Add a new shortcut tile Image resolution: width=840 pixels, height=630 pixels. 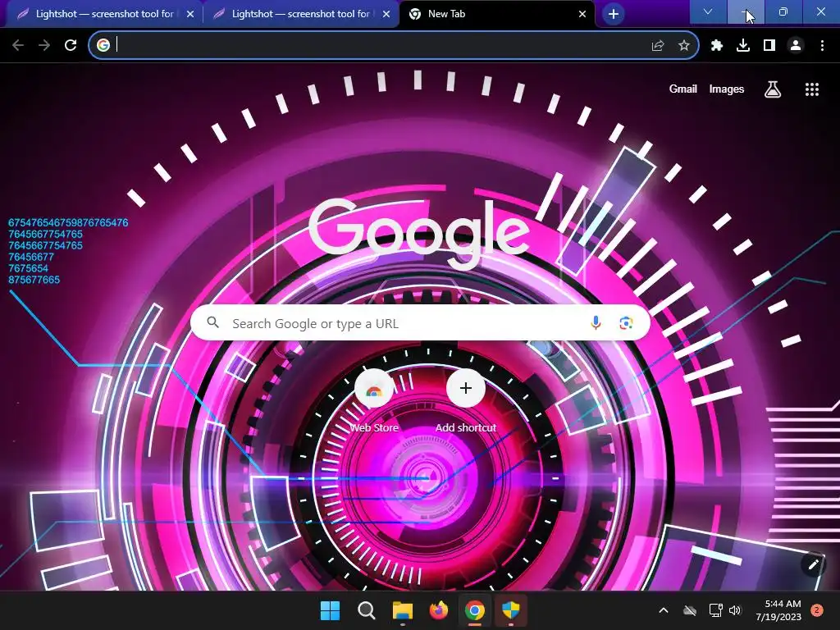[466, 400]
